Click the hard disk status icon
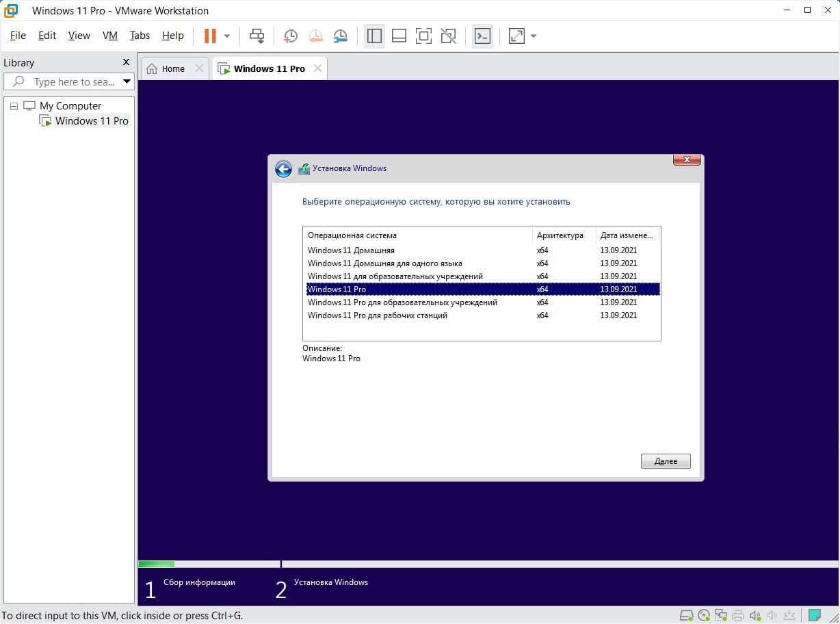This screenshot has height=624, width=840. [687, 615]
